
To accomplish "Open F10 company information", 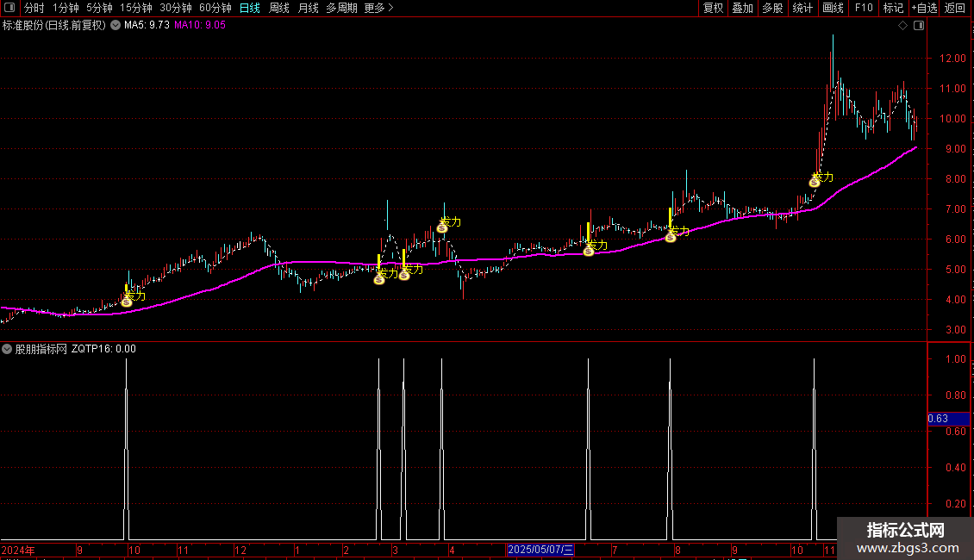I will pos(864,8).
